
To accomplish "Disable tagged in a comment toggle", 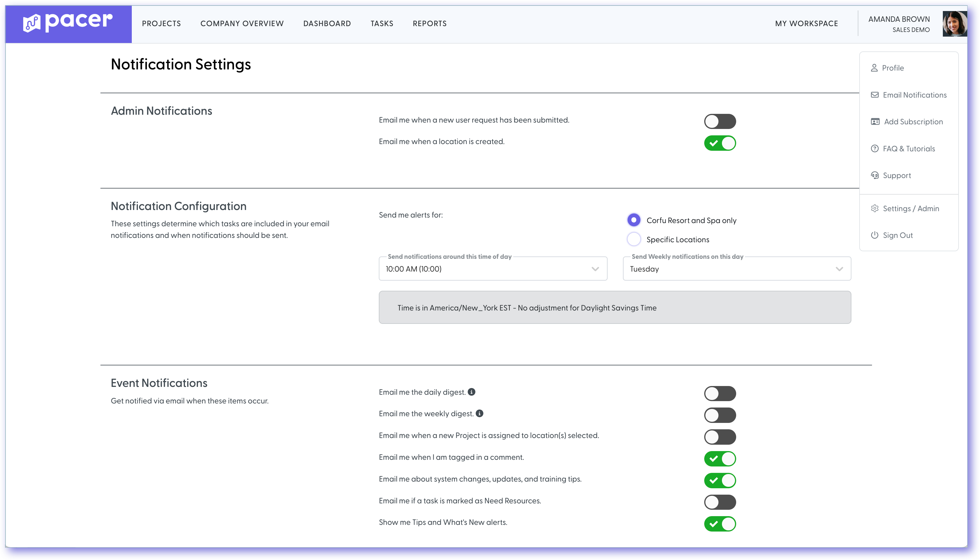I will 720,459.
